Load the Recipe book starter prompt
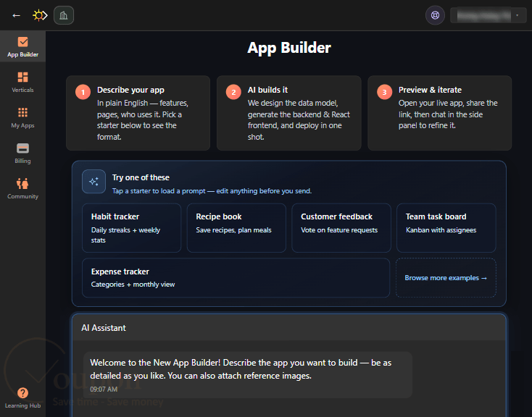532x417 pixels. (236, 228)
